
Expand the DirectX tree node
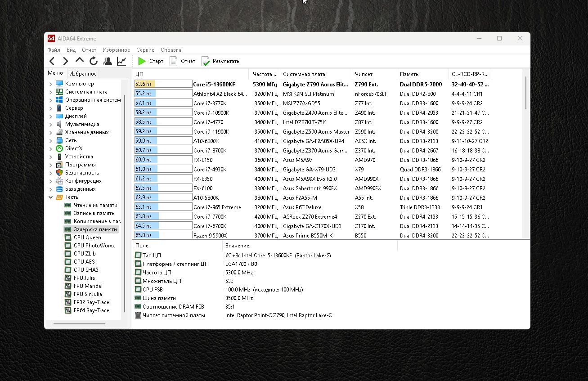click(x=51, y=148)
